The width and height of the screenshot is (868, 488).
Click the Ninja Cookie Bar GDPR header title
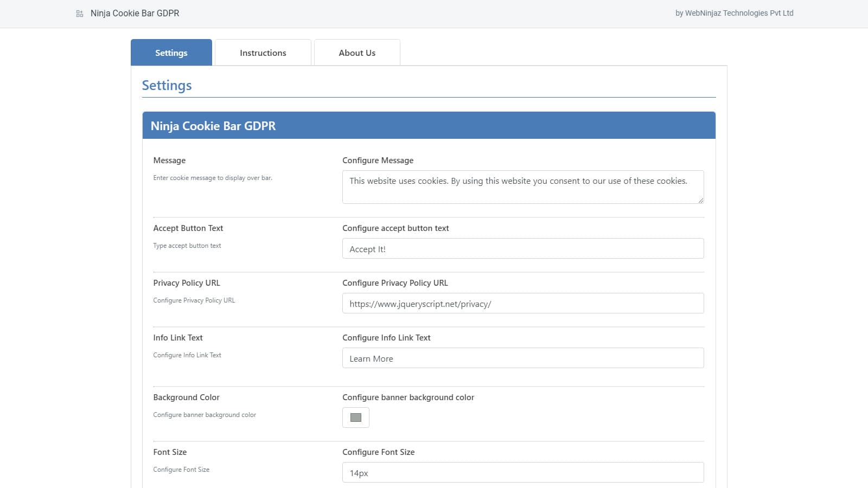click(213, 125)
